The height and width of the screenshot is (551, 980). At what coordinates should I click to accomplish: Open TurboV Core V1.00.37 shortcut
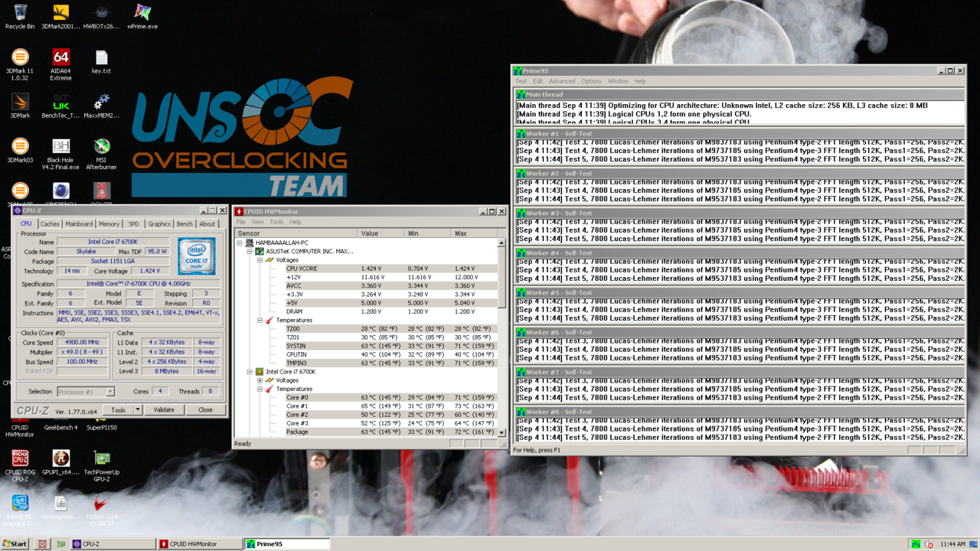101,510
